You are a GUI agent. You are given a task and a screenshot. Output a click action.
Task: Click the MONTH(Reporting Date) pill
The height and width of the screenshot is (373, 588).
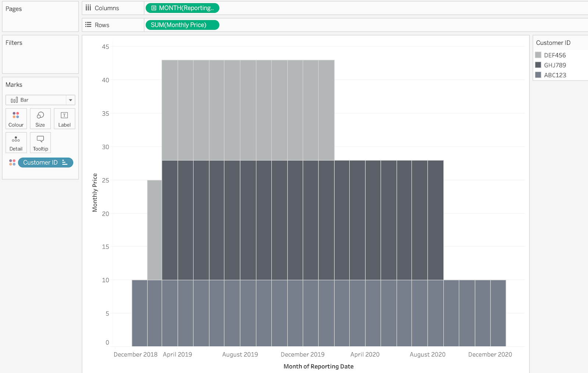coord(183,7)
